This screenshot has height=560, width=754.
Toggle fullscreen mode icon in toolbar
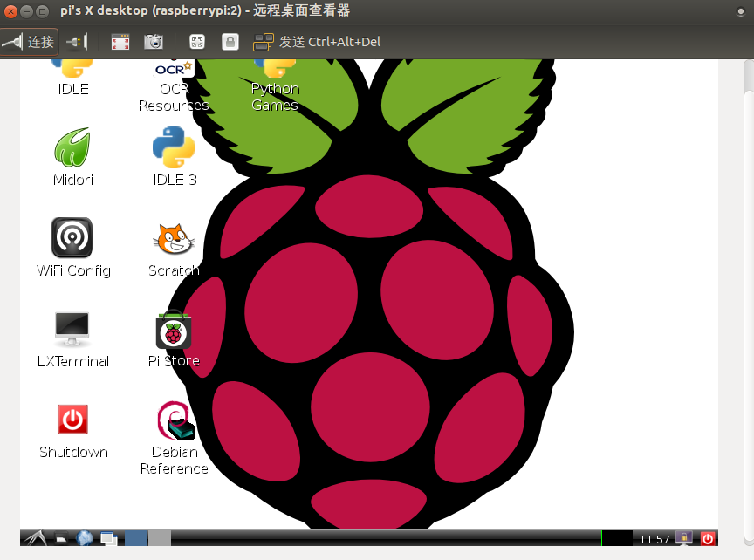tap(120, 42)
